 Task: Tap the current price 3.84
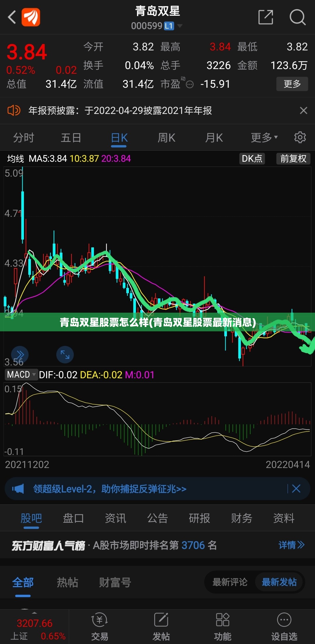[27, 52]
